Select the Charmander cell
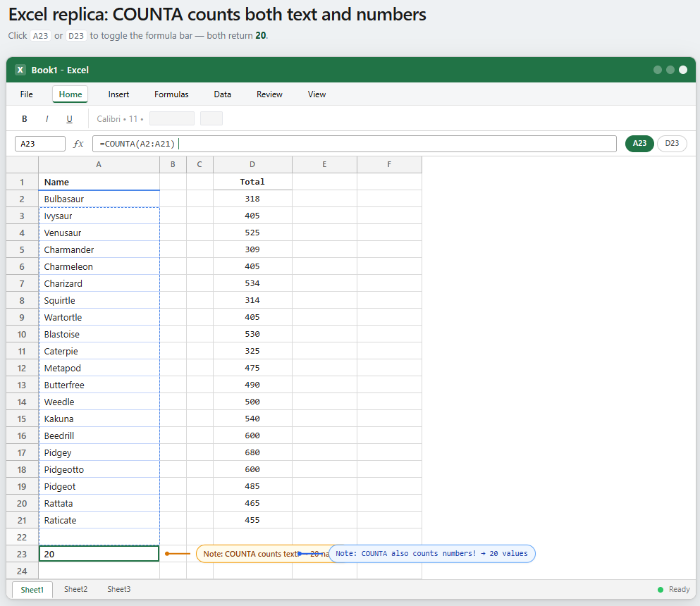Screen dimensions: 700x606 click(x=99, y=250)
